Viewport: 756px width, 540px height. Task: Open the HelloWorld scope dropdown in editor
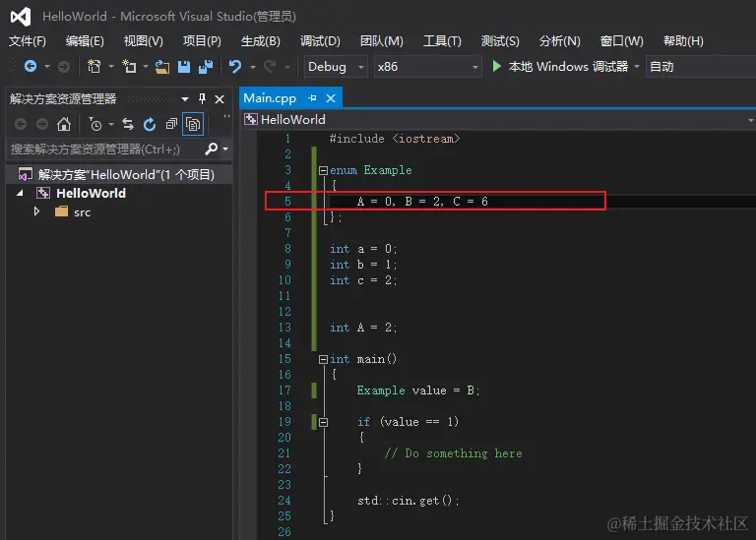750,120
